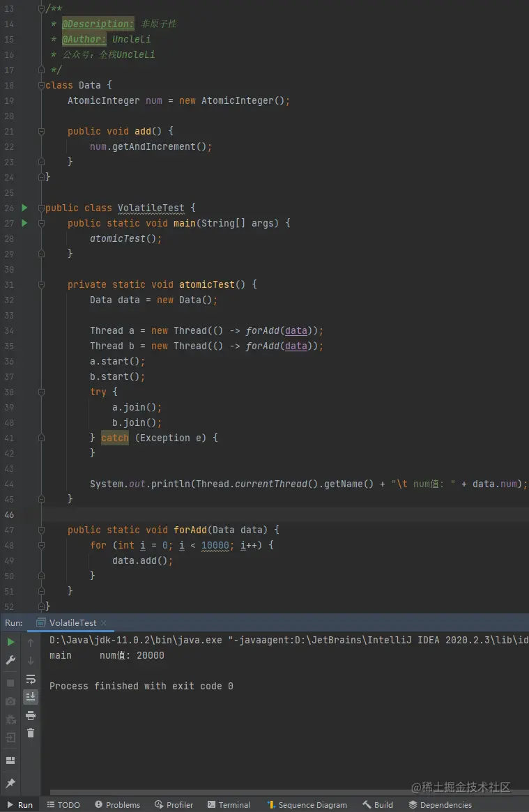Viewport: 529px width, 812px height.
Task: Collapse the atomicTest method at line 31
Action: 41,285
